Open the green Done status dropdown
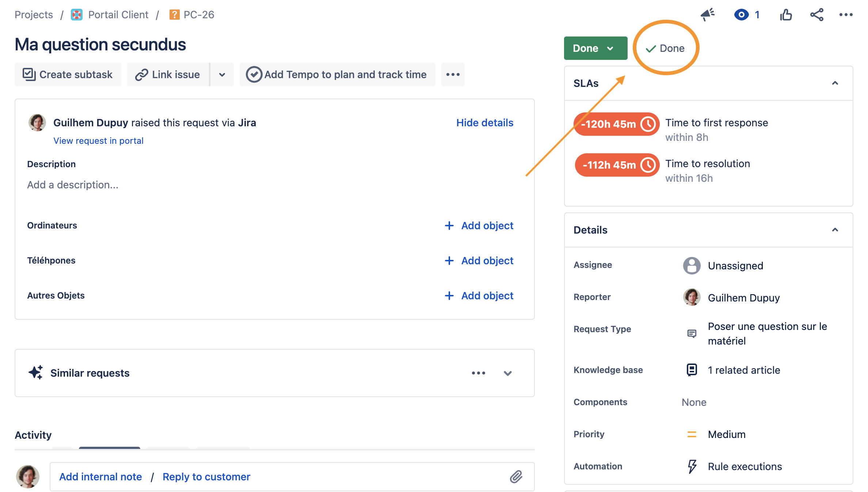Image resolution: width=868 pixels, height=492 pixels. [x=595, y=48]
